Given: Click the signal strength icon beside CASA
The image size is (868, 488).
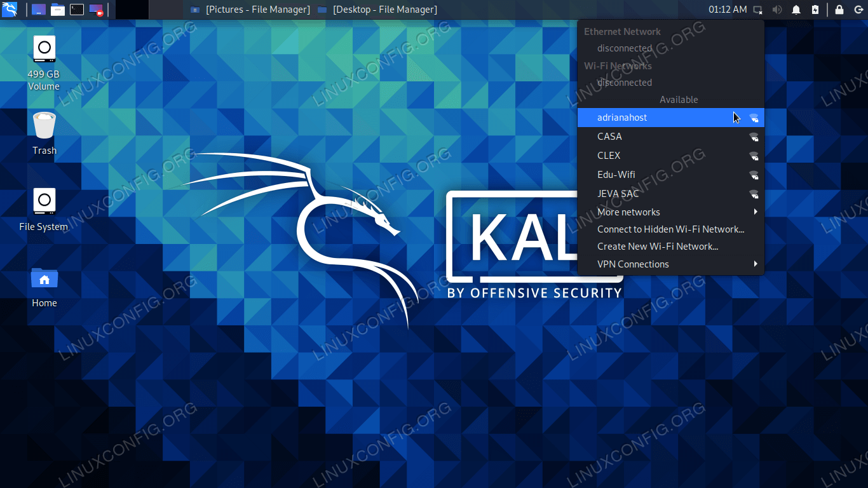Looking at the screenshot, I should click(754, 137).
